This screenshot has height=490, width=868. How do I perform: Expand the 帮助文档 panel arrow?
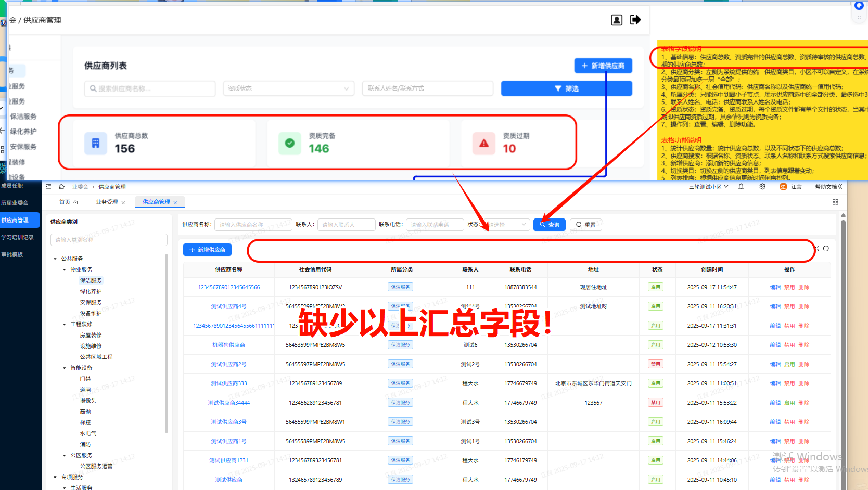tap(840, 187)
